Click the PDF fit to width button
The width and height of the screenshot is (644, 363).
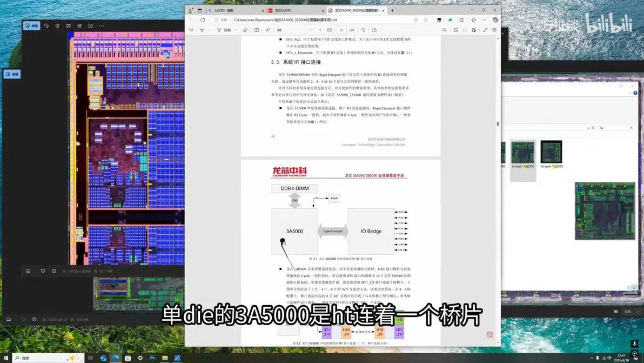click(x=330, y=30)
